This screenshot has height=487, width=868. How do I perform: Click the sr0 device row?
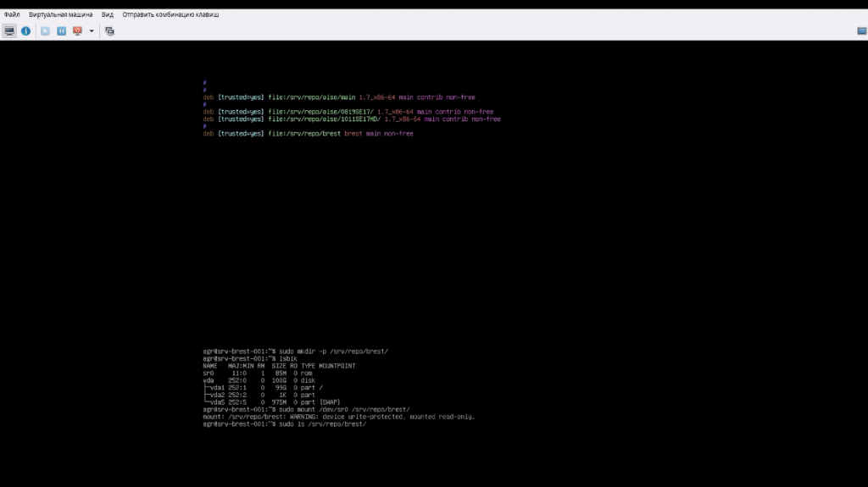point(258,373)
